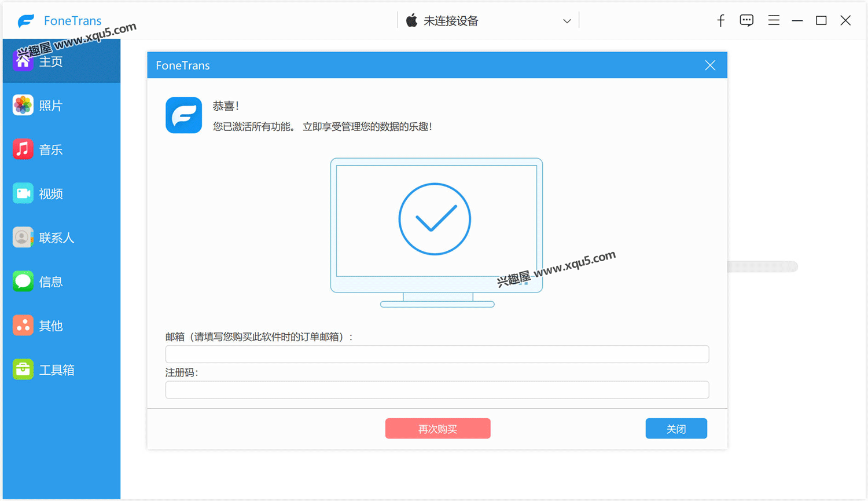Open the 照片 photos section

61,105
